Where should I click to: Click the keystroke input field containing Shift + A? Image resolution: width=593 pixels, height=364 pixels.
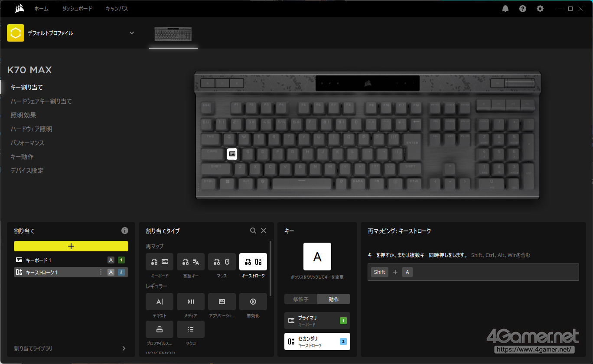click(473, 272)
